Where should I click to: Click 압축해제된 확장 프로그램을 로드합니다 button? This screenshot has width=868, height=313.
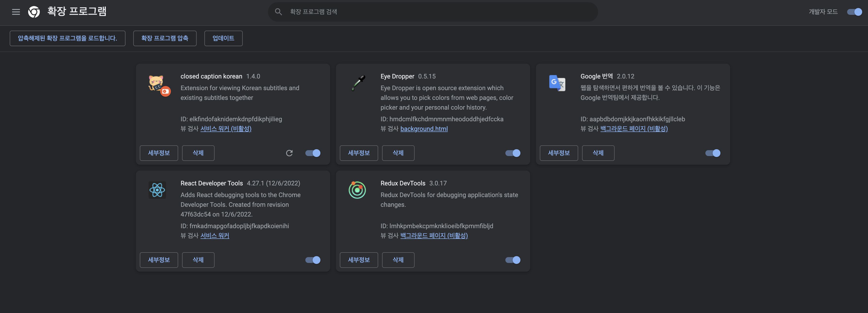67,38
